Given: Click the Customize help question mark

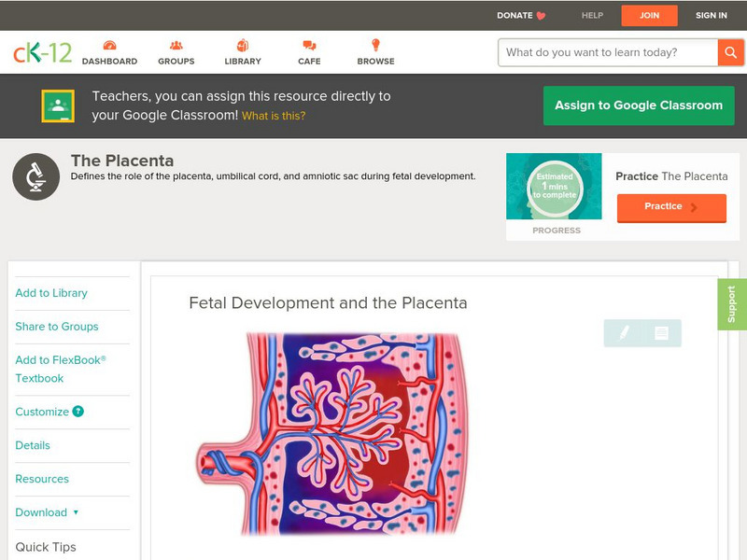Looking at the screenshot, I should [x=78, y=412].
